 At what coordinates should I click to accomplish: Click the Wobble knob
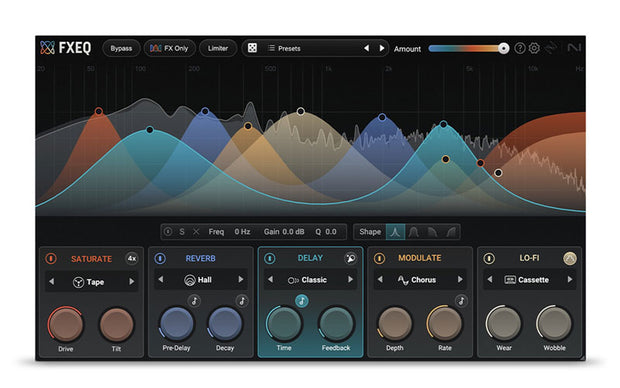[554, 324]
